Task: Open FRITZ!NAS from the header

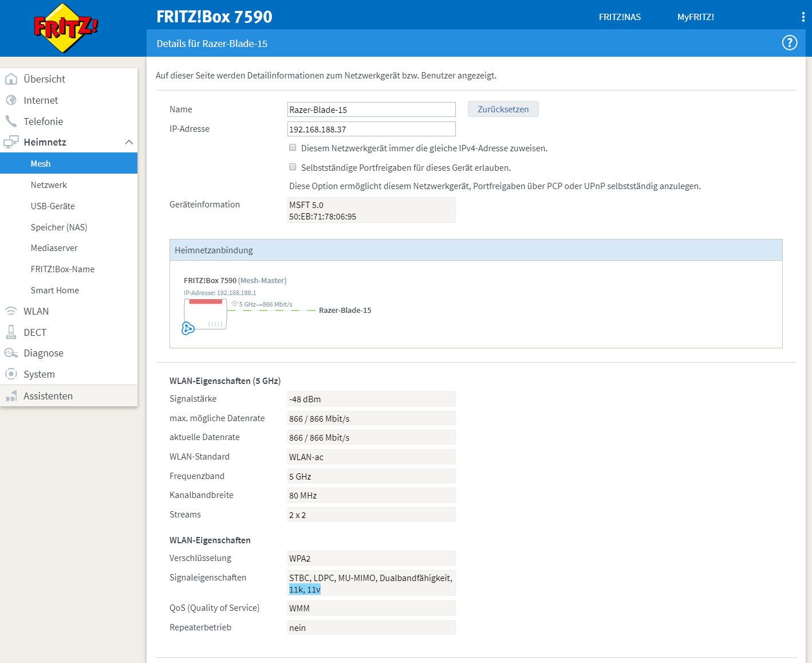Action: 620,17
